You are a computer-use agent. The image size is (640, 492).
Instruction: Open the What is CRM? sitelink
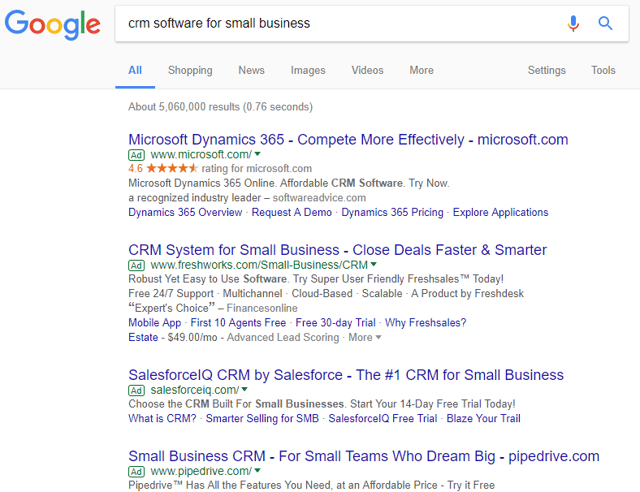162,419
